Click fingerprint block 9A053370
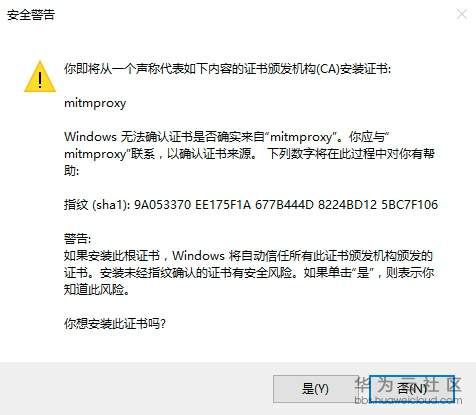The width and height of the screenshot is (476, 415). coord(162,204)
